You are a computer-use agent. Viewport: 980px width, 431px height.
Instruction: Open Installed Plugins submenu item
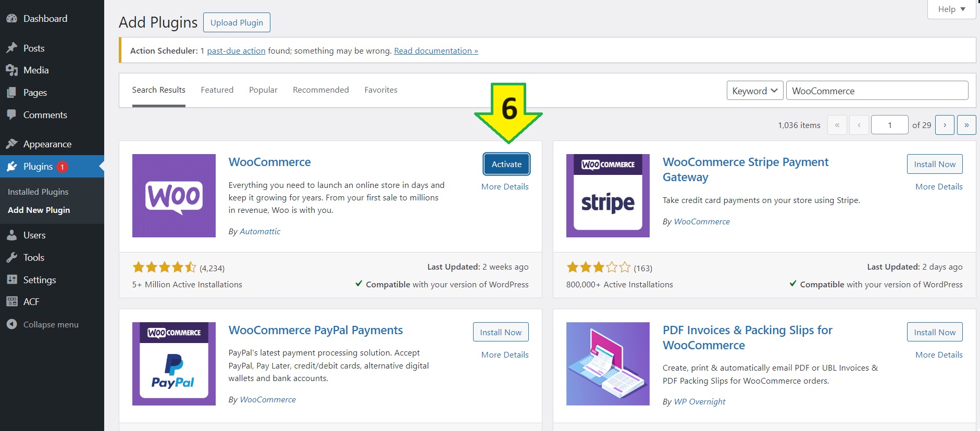[x=38, y=192]
